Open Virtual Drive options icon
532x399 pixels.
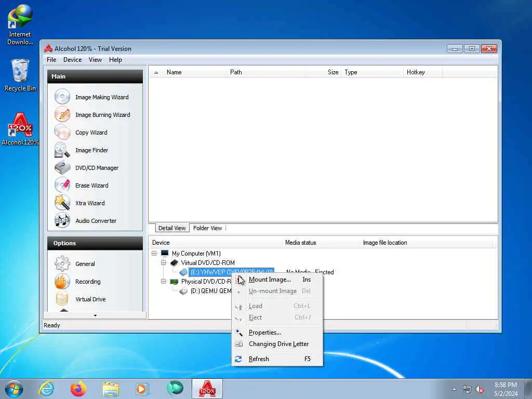pos(62,299)
